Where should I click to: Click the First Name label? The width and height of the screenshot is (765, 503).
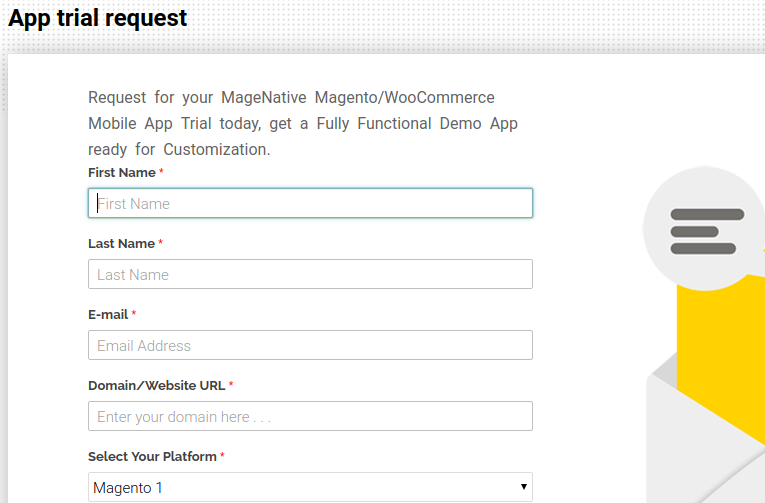click(122, 173)
